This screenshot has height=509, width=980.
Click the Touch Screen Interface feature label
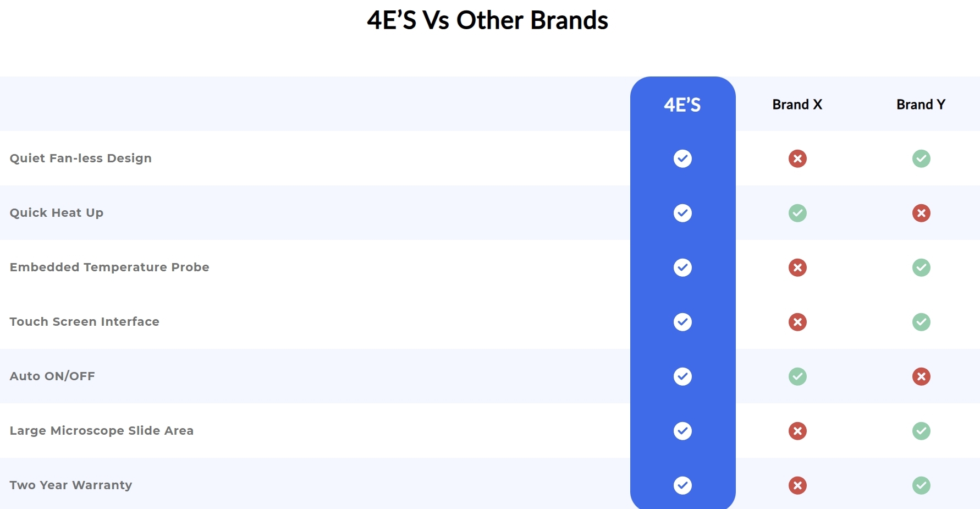[84, 322]
